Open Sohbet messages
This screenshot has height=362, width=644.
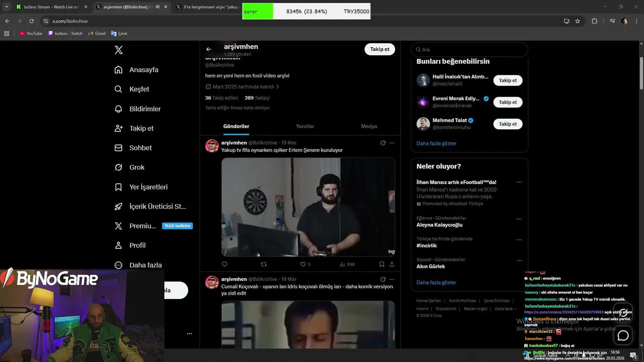pyautogui.click(x=133, y=148)
